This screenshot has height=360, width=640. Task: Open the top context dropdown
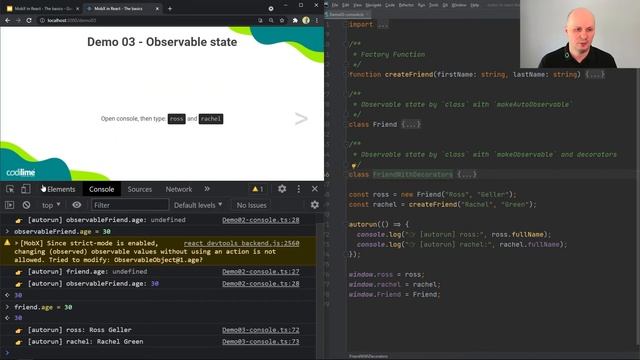[51, 205]
